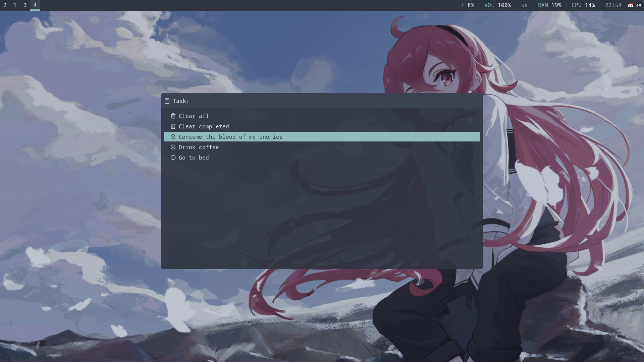Viewport: 644px width, 362px height.
Task: Select the Clear all entry
Action: pyautogui.click(x=194, y=116)
